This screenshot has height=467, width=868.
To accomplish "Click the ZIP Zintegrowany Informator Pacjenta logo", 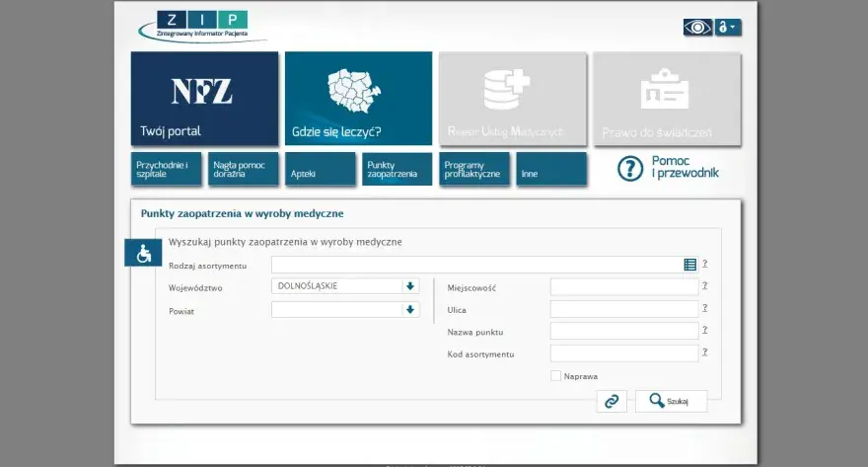I will click(x=202, y=26).
